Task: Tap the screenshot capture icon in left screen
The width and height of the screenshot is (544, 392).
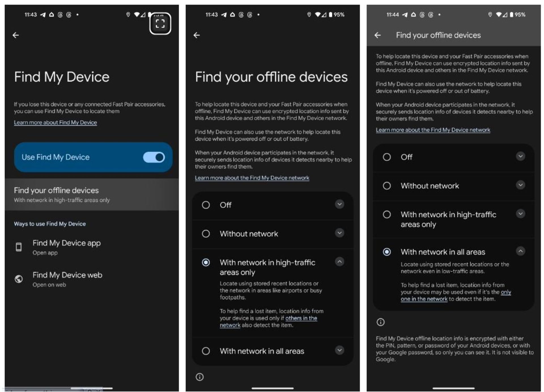Action: tap(160, 24)
